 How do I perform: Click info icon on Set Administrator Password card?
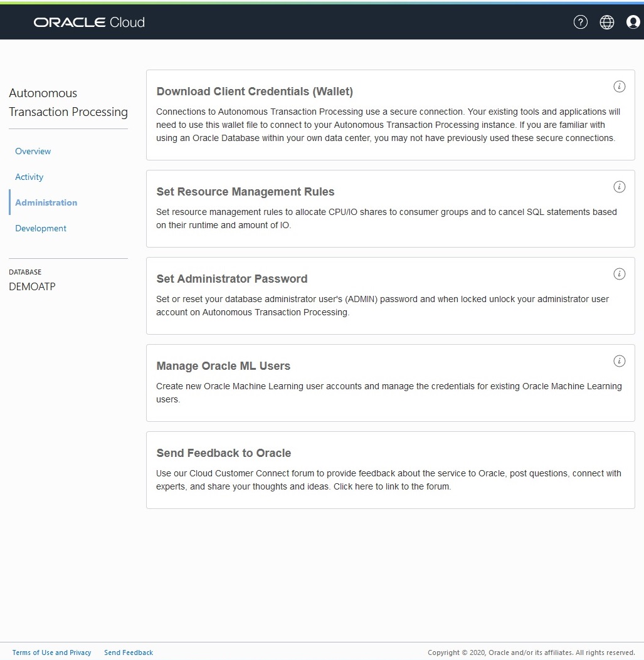point(619,274)
